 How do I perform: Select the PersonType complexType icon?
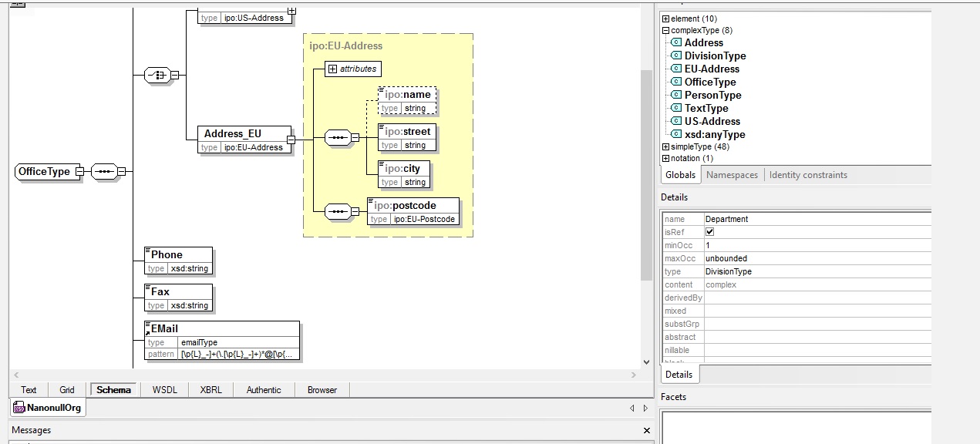pyautogui.click(x=676, y=95)
